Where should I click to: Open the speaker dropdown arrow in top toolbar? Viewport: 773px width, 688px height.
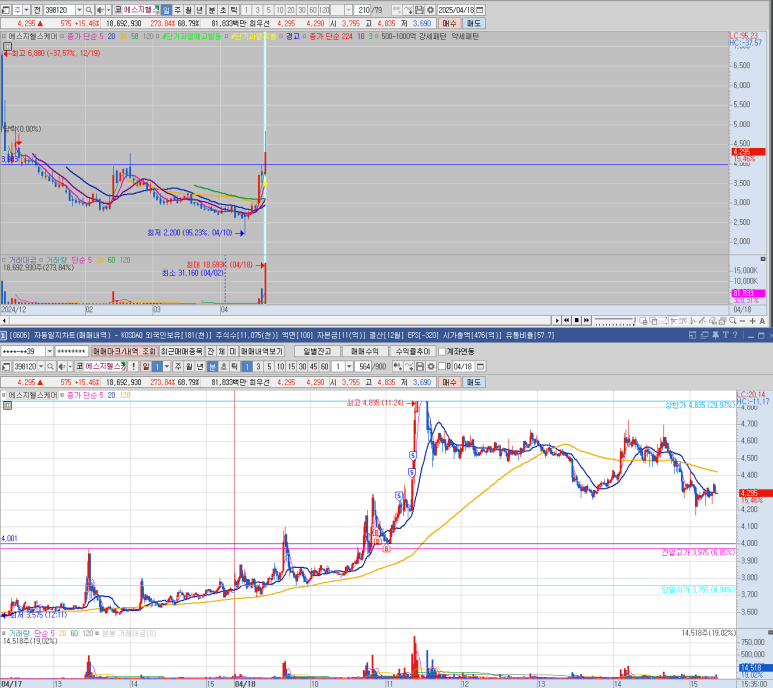coord(108,10)
